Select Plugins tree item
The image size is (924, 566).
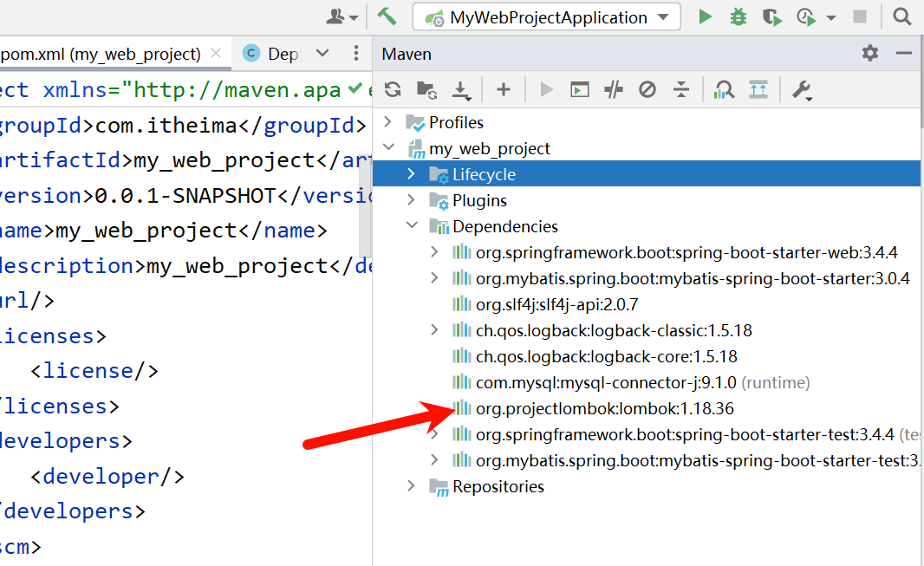pos(479,201)
